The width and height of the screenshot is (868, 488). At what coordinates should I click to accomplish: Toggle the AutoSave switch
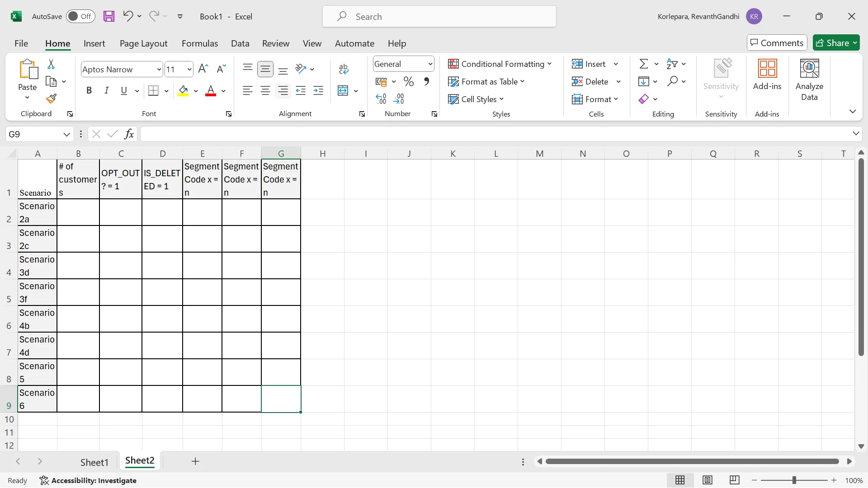coord(80,17)
